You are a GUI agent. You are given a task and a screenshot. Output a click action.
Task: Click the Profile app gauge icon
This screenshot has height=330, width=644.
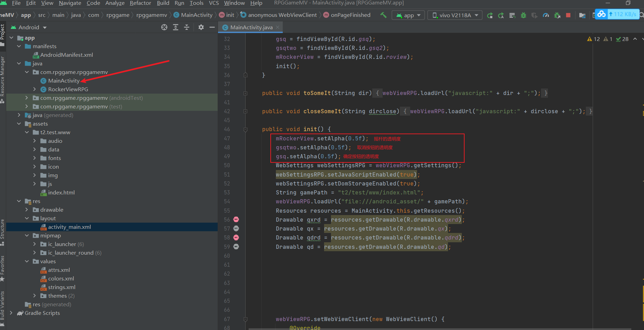click(x=546, y=15)
